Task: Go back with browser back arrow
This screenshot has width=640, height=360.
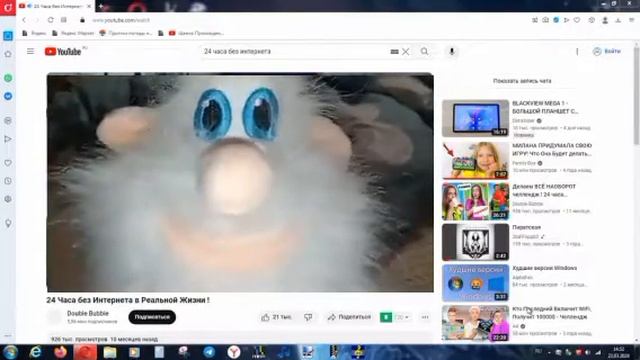Action: coord(24,20)
